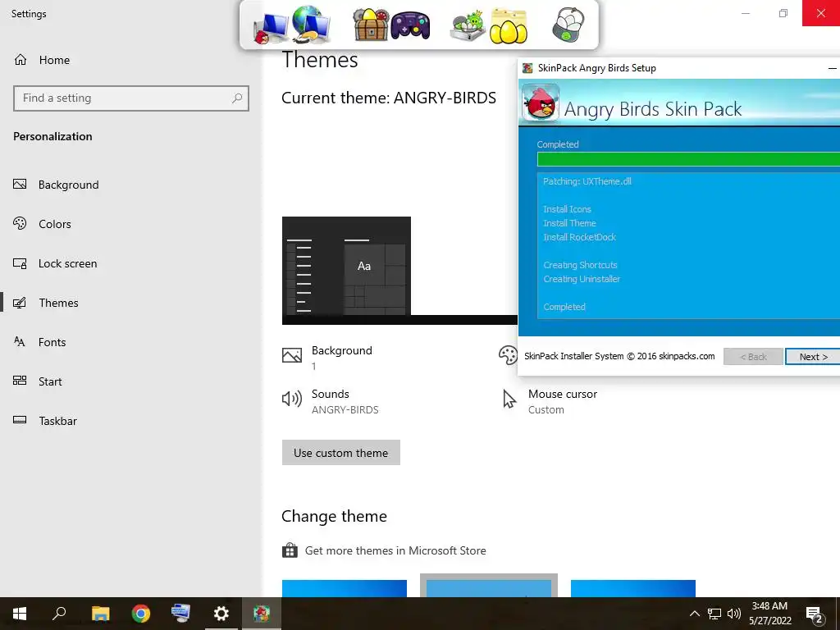Click the Sounds speaker icon
The image size is (840, 630).
[292, 399]
